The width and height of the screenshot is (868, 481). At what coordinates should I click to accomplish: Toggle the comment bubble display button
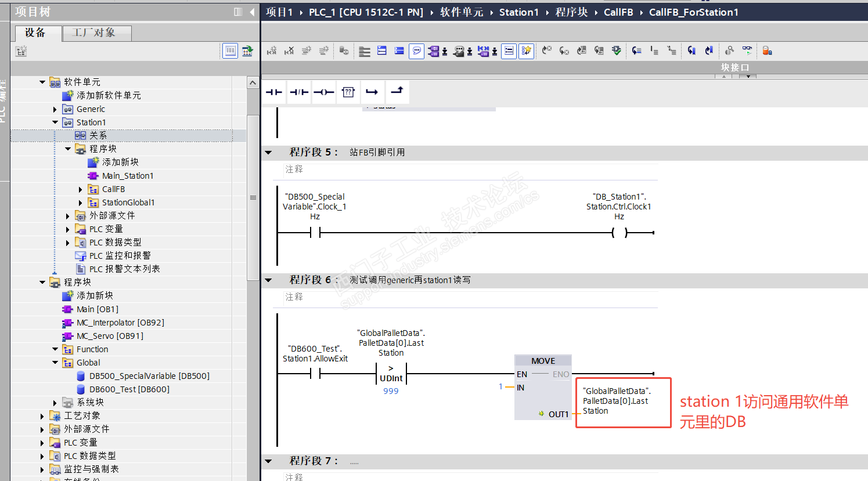(x=416, y=51)
